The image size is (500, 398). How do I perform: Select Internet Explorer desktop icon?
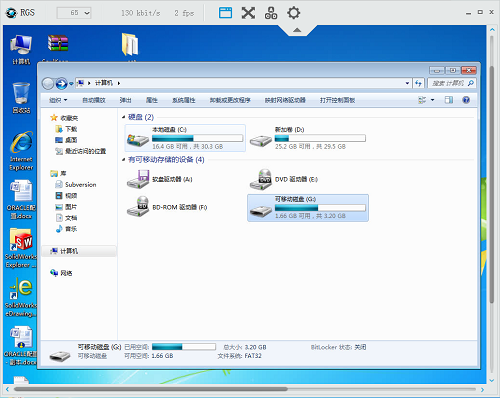pos(21,151)
